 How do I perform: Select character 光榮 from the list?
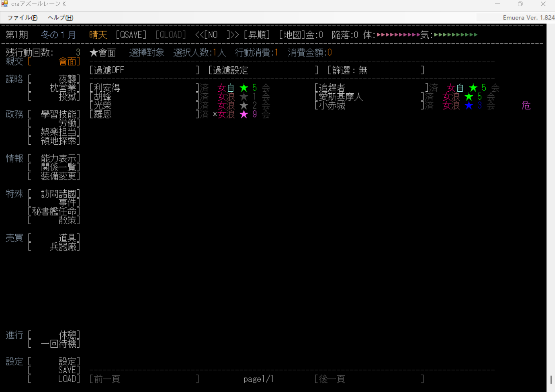[144, 105]
